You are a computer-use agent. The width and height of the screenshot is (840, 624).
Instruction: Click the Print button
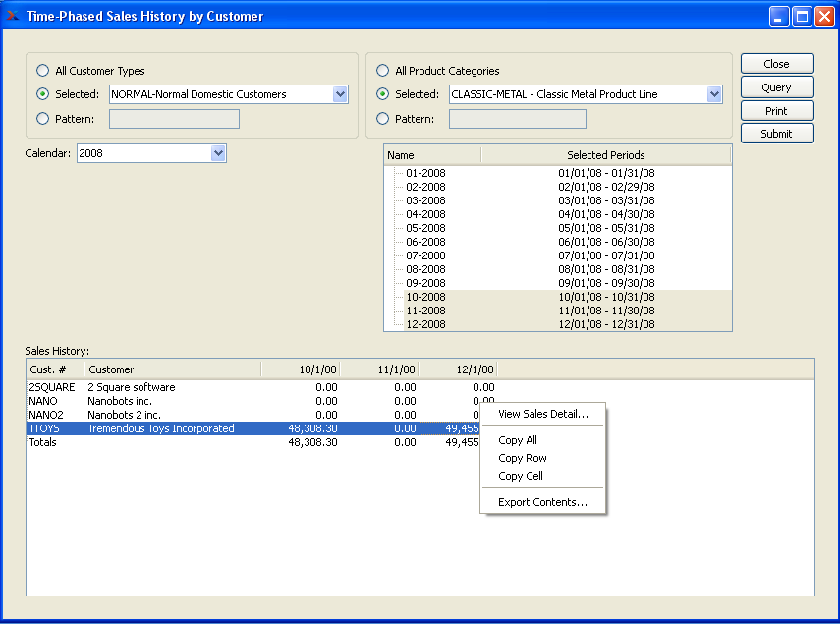pyautogui.click(x=776, y=111)
